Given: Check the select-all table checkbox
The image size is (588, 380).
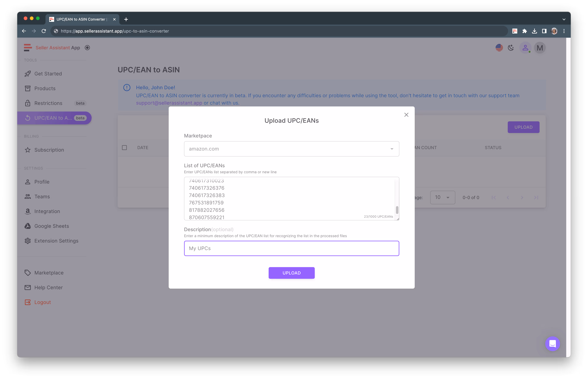Looking at the screenshot, I should (x=124, y=148).
